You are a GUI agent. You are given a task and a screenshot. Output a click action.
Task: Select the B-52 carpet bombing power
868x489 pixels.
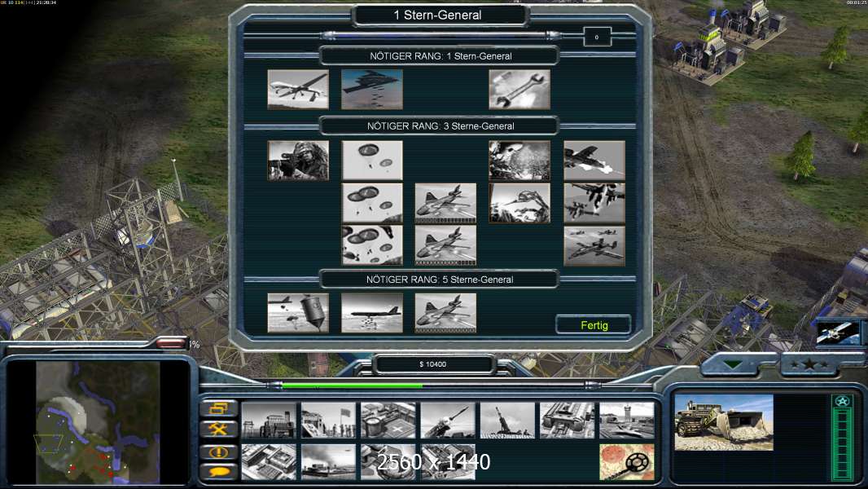point(372,313)
